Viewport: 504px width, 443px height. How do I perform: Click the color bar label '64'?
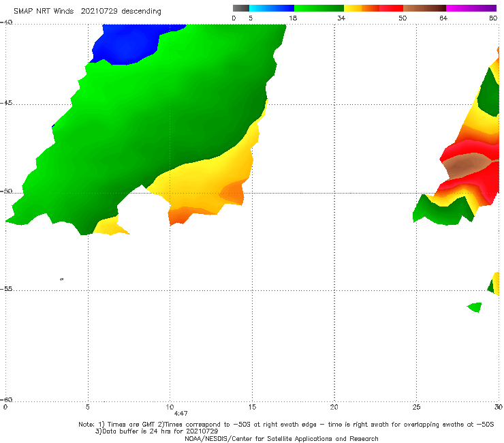click(443, 18)
